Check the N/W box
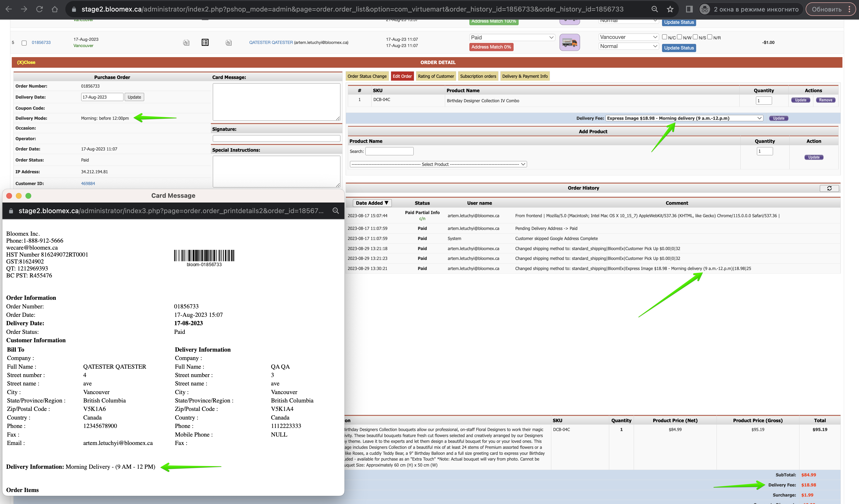The height and width of the screenshot is (504, 859). (x=679, y=37)
